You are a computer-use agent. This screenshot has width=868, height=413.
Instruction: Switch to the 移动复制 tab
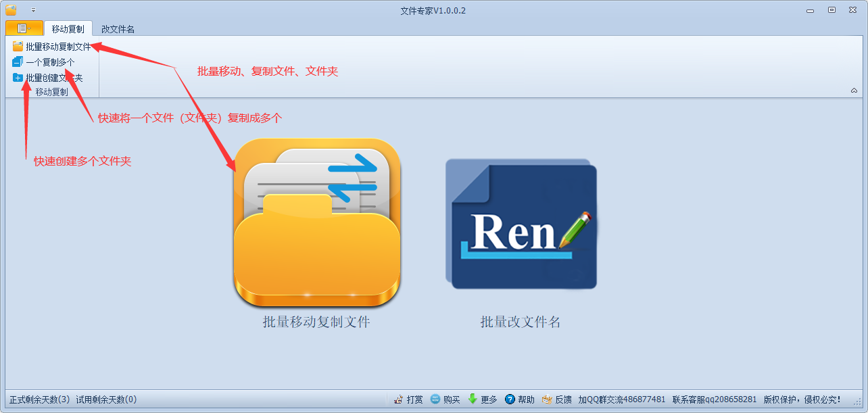[68, 29]
